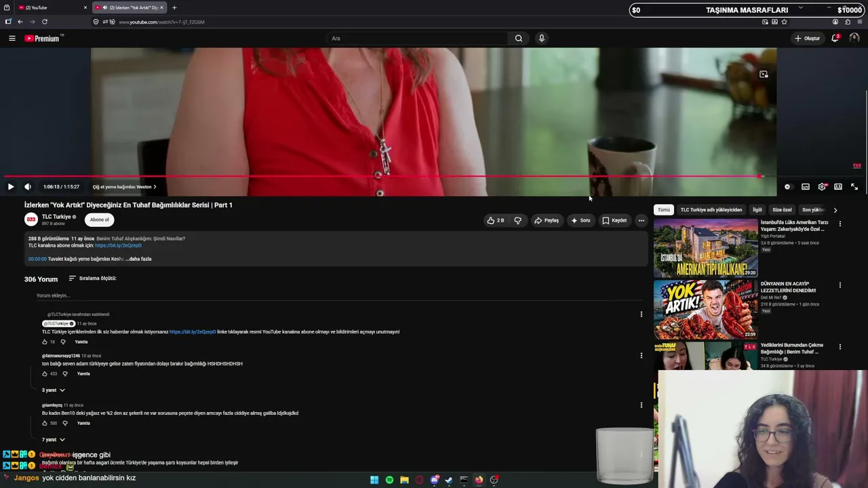Dislike the video
Viewport: 868px width, 488px height.
tap(517, 220)
